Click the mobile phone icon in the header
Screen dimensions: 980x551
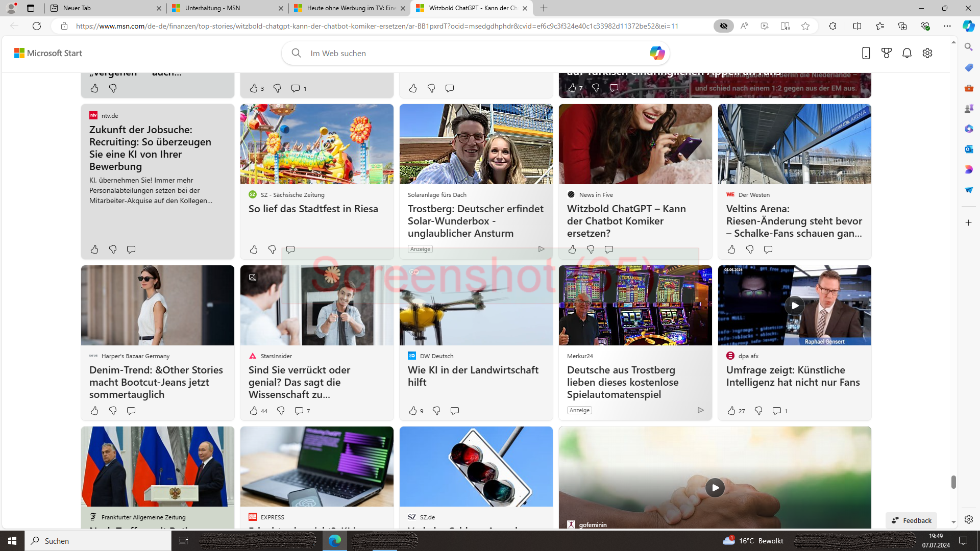pos(866,53)
